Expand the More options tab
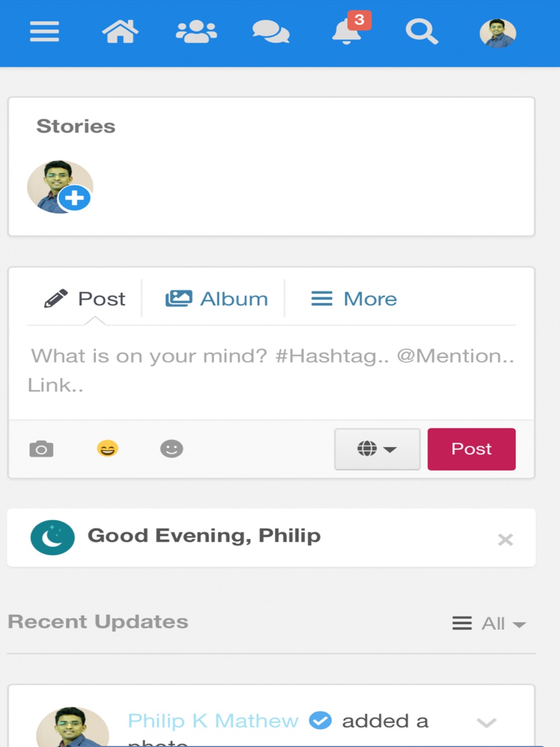This screenshot has height=747, width=560. point(354,298)
